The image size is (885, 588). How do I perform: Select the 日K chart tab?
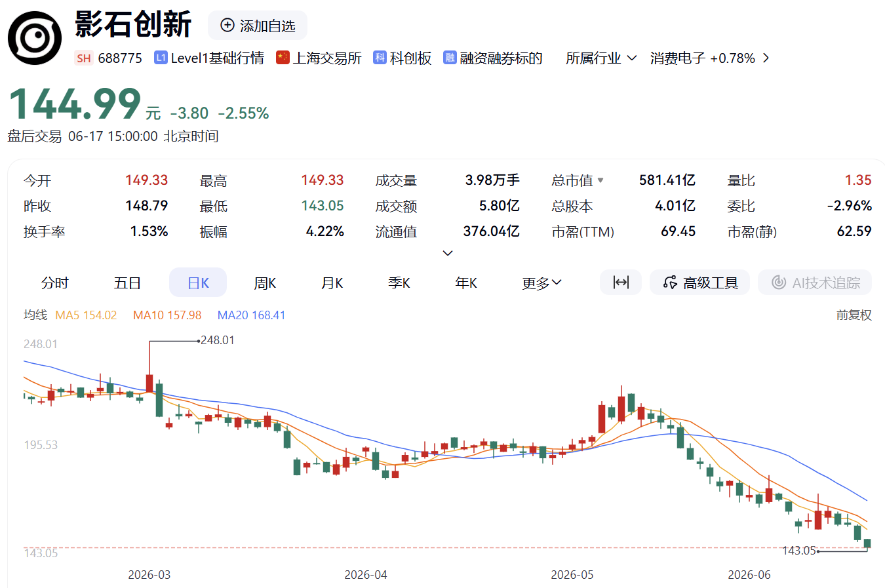pos(198,283)
